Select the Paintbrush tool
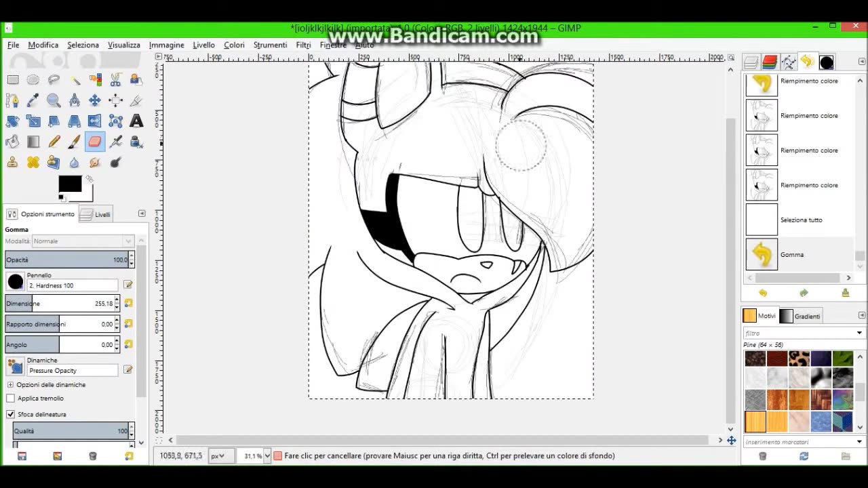The height and width of the screenshot is (488, 868). [x=74, y=142]
